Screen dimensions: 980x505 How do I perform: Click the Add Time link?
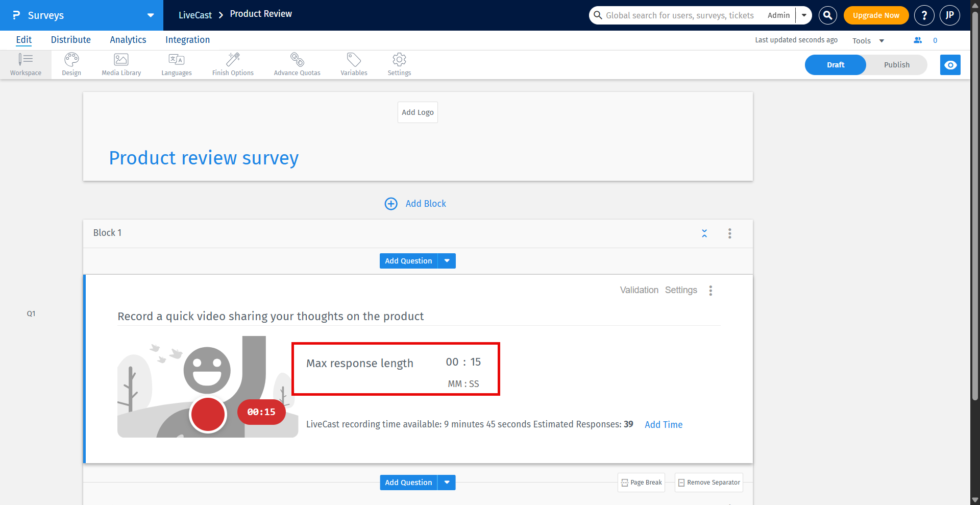coord(663,424)
